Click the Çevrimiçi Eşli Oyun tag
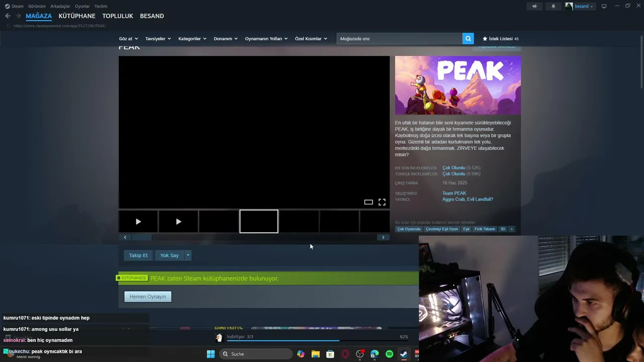644x362 pixels. (x=442, y=229)
